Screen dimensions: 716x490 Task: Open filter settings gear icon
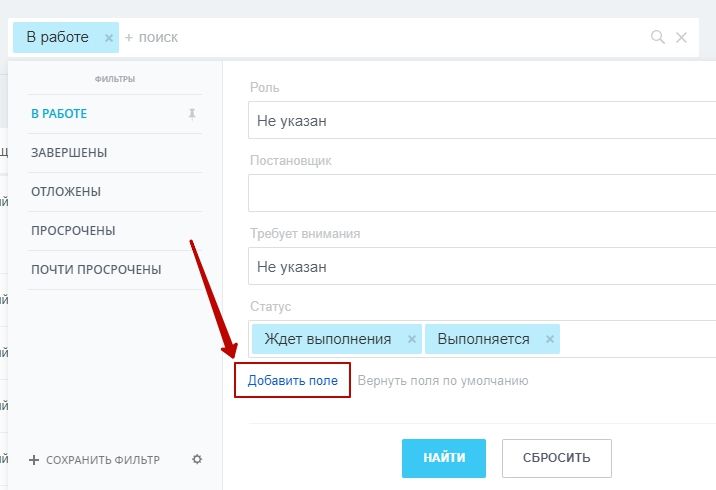[x=197, y=460]
